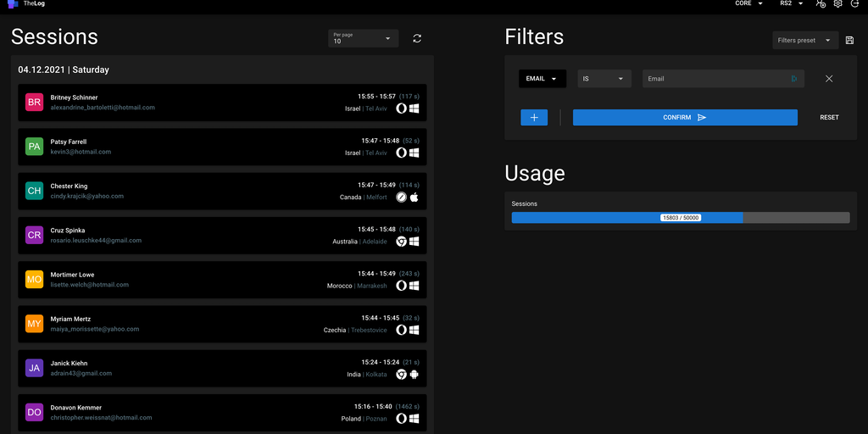Viewport: 868px width, 434px height.
Task: Click the Safari browser icon for Chester King
Action: coord(401,197)
